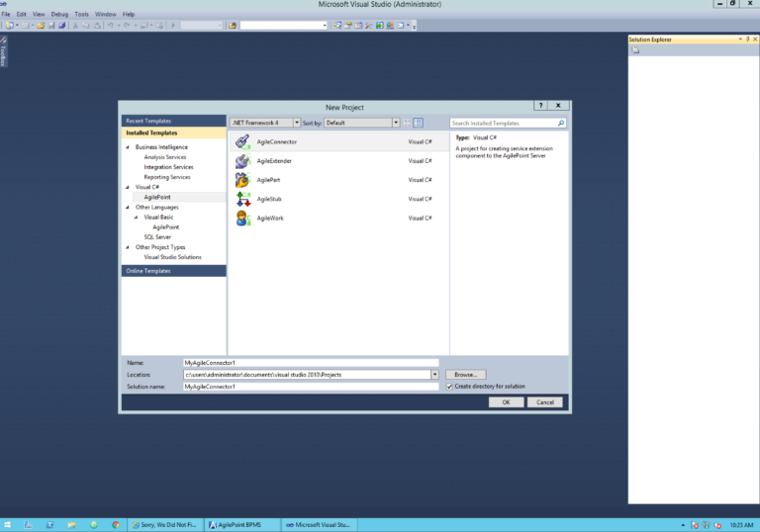760x532 pixels.
Task: Select the AgileWork template icon
Action: [242, 218]
